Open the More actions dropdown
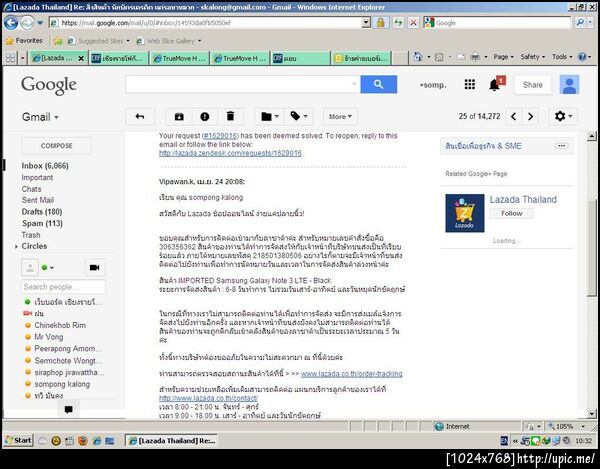Viewport: 600px width, 469px height. click(340, 117)
